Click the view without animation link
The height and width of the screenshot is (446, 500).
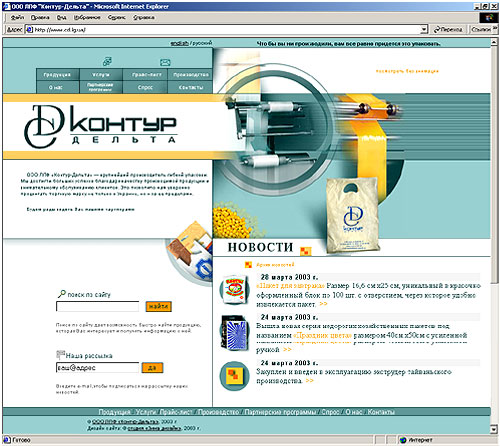pyautogui.click(x=407, y=71)
